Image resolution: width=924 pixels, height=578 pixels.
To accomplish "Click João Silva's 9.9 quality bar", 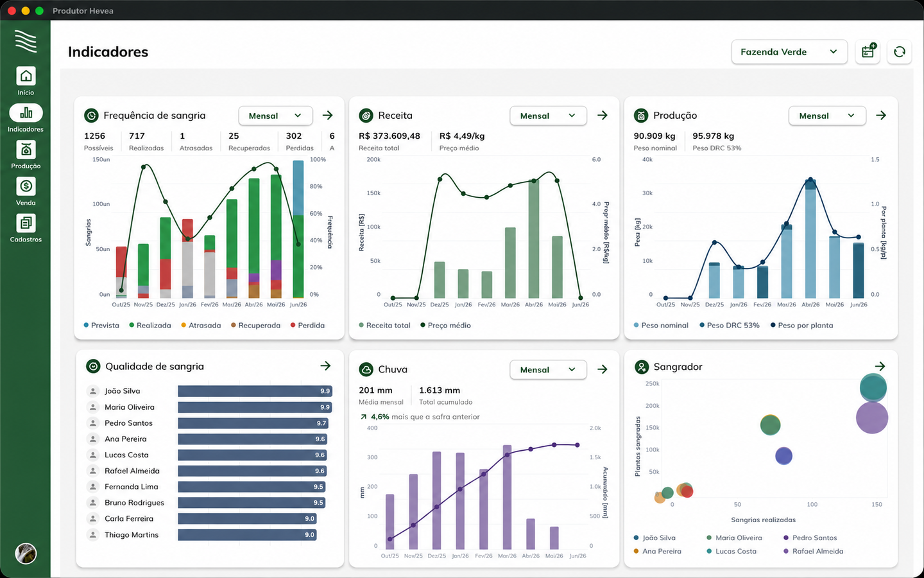I will point(255,390).
